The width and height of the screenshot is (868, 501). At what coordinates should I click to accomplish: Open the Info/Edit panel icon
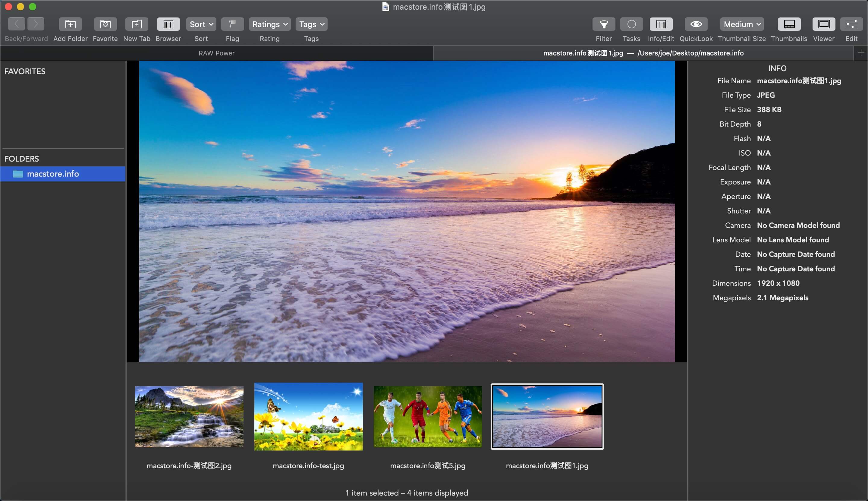661,24
